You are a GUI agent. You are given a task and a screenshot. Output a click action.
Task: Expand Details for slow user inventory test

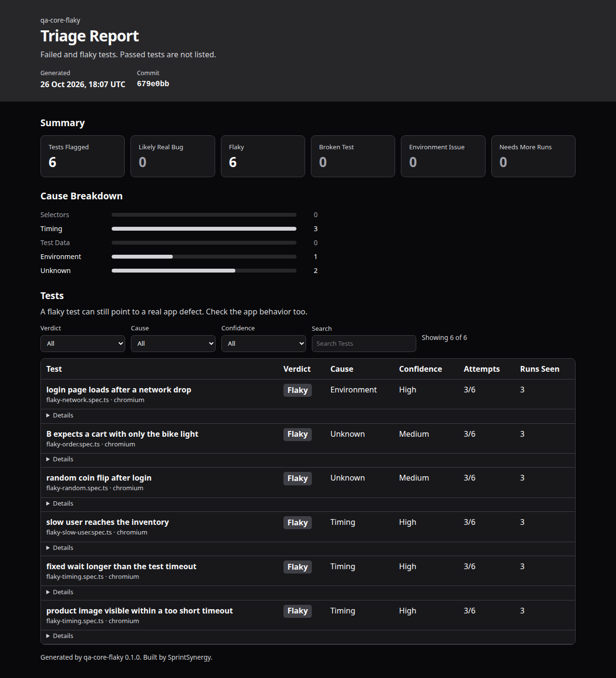coord(60,548)
